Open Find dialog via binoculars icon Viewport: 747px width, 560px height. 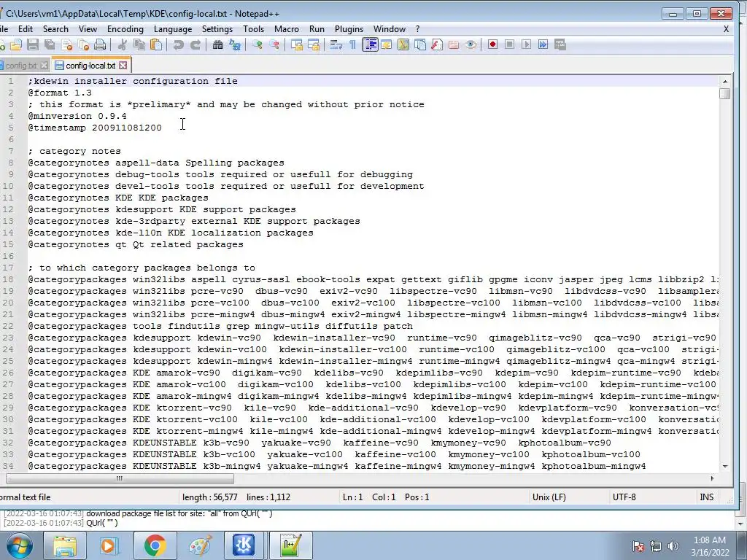[x=217, y=44]
